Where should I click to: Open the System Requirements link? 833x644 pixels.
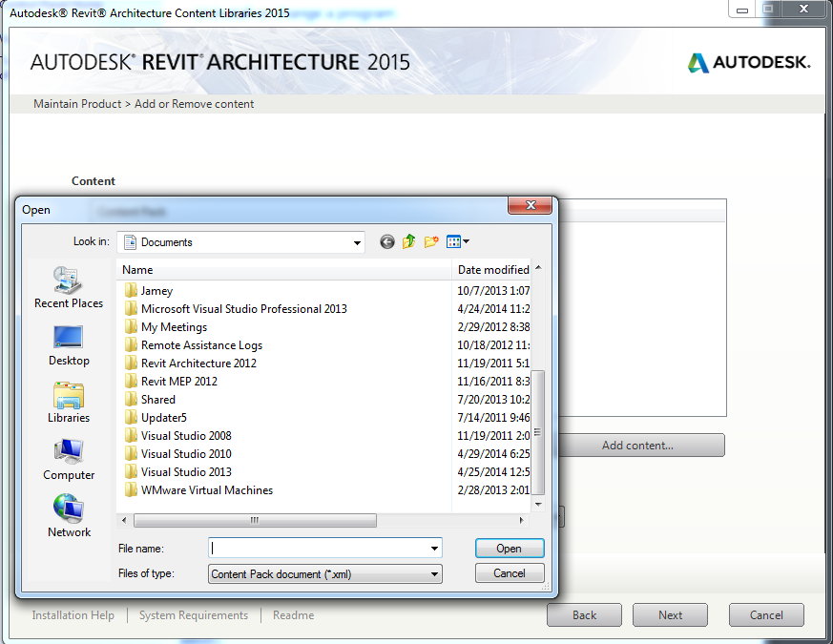194,615
